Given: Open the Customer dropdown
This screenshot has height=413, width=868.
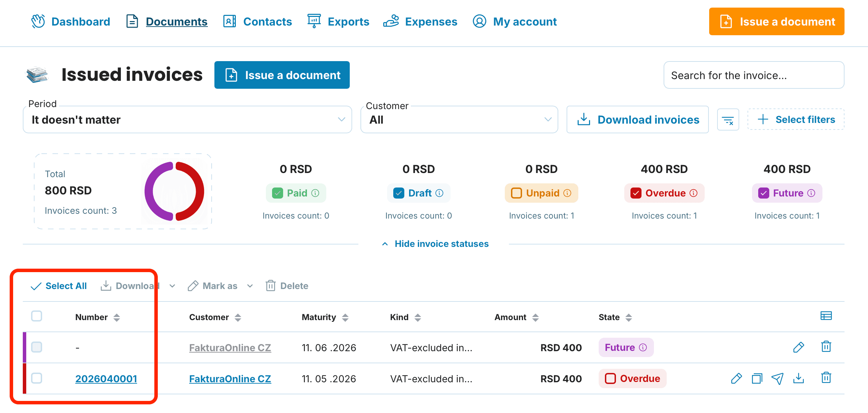Looking at the screenshot, I should coord(459,119).
